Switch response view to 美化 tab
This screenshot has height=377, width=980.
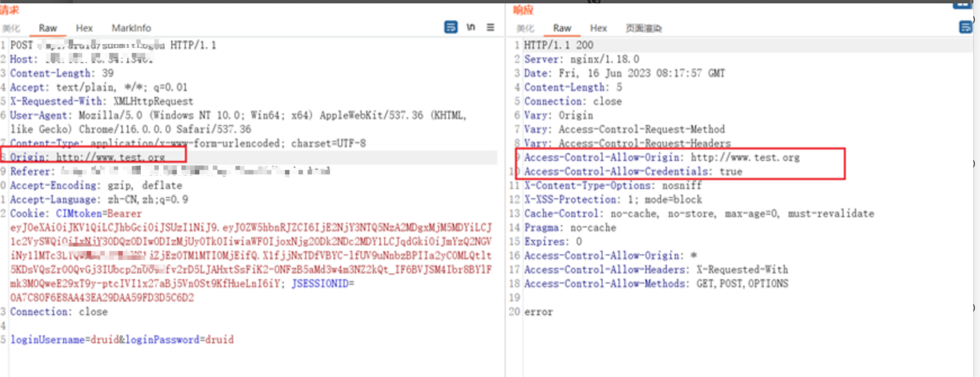[x=525, y=28]
